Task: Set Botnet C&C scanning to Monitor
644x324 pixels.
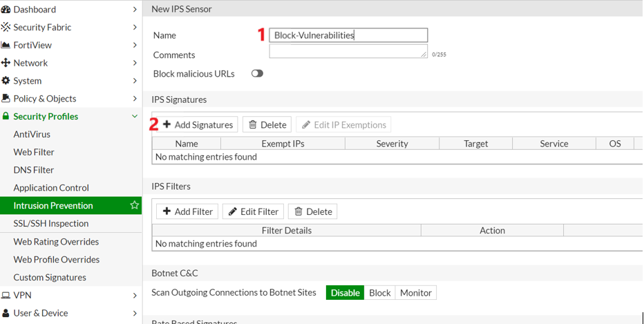Action: (415, 293)
